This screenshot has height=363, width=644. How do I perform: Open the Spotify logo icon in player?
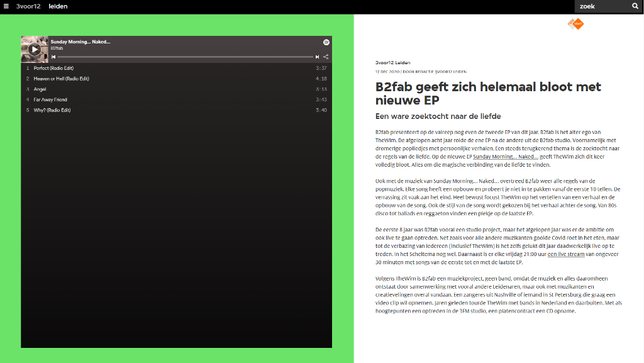326,42
